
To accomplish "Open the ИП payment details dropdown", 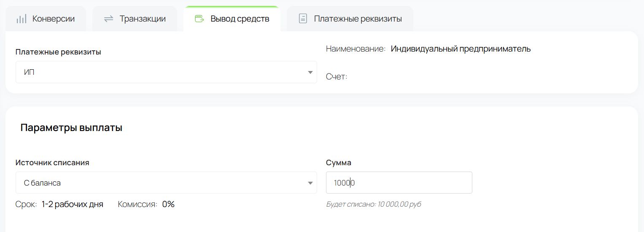I will (x=160, y=72).
